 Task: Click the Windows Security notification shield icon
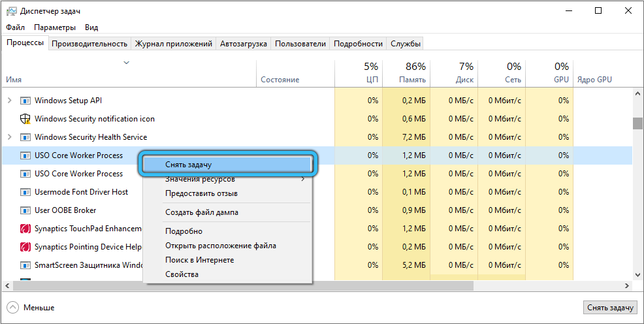[x=25, y=119]
